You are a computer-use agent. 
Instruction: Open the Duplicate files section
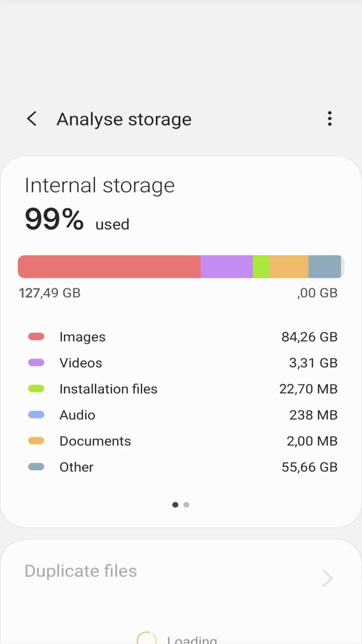point(81,571)
